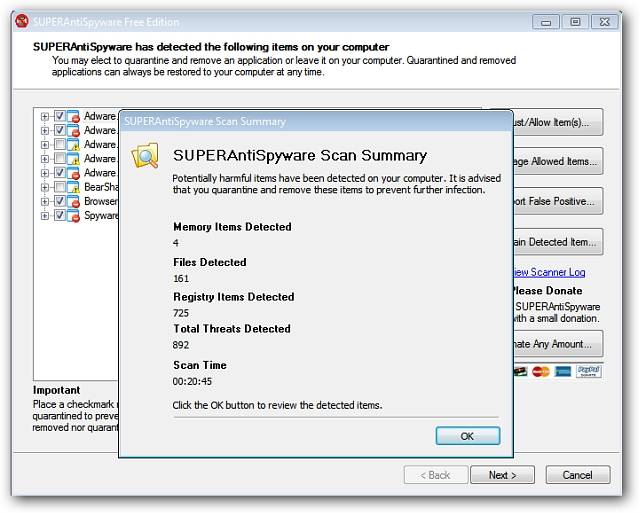The width and height of the screenshot is (640, 513).
Task: Toggle the BearShare item checkbox
Action: point(60,187)
